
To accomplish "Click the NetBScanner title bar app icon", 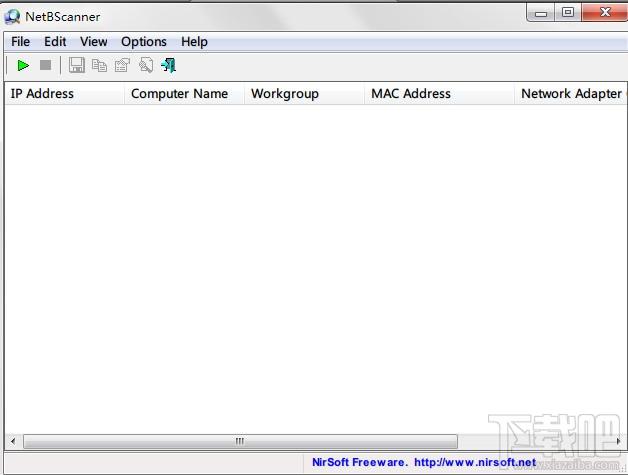I will [x=12, y=16].
